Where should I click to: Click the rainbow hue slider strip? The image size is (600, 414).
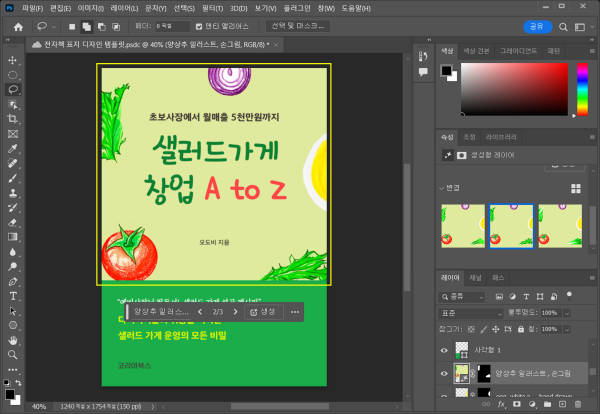pyautogui.click(x=582, y=89)
